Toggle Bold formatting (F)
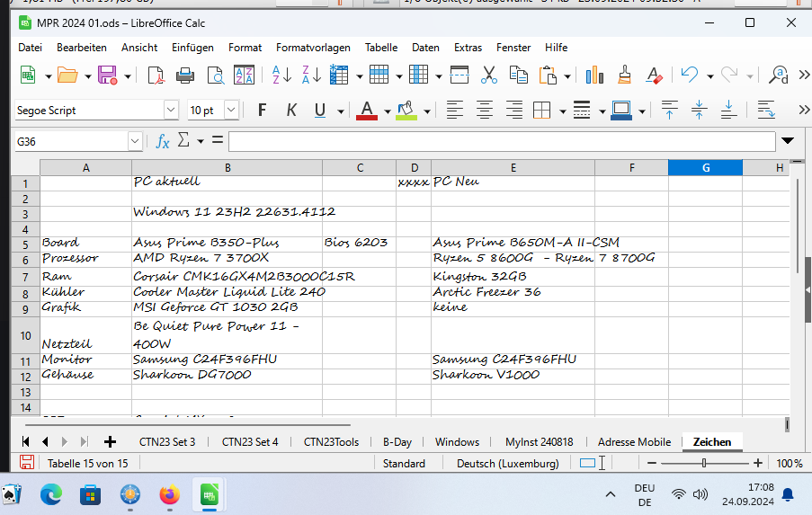The image size is (812, 515). click(x=262, y=111)
